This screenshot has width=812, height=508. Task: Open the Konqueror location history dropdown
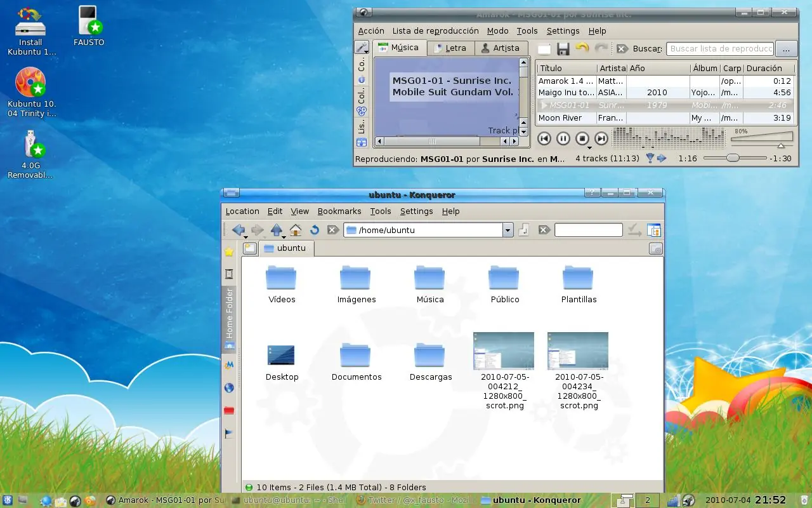(x=507, y=230)
